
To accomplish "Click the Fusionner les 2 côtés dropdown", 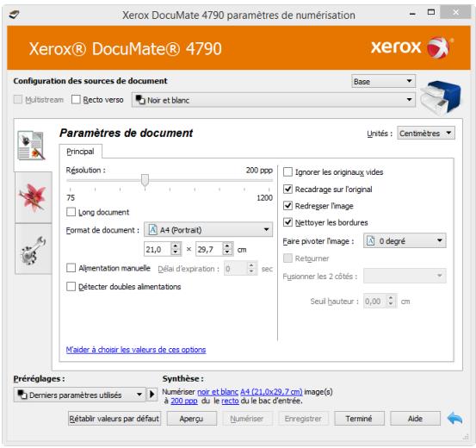I will coord(405,276).
